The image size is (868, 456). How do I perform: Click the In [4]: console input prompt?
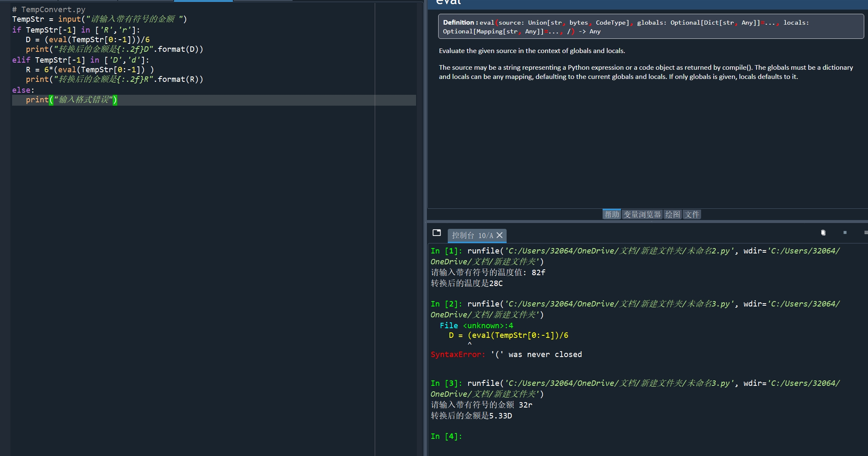(x=447, y=436)
